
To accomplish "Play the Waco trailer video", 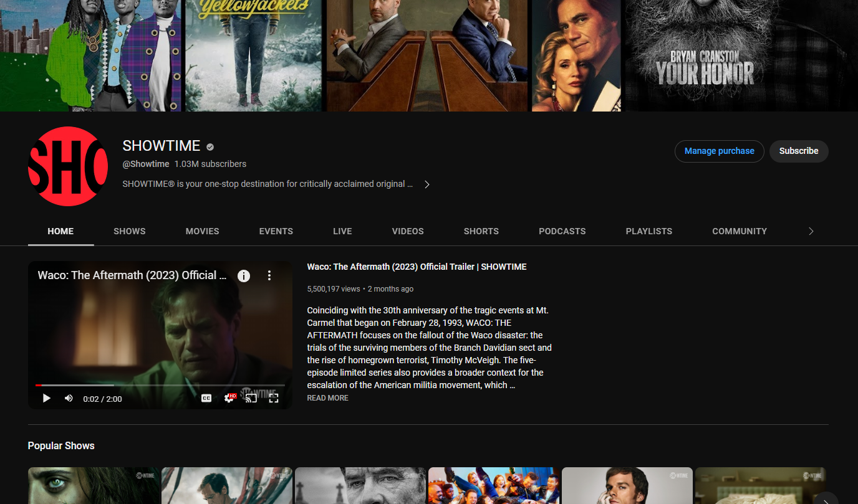I will click(x=46, y=398).
